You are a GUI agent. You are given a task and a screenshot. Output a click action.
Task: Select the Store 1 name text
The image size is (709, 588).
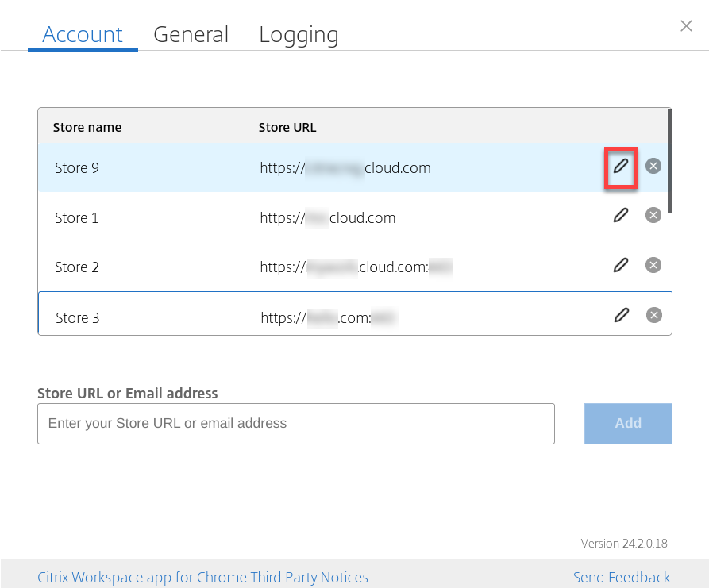[x=77, y=218]
